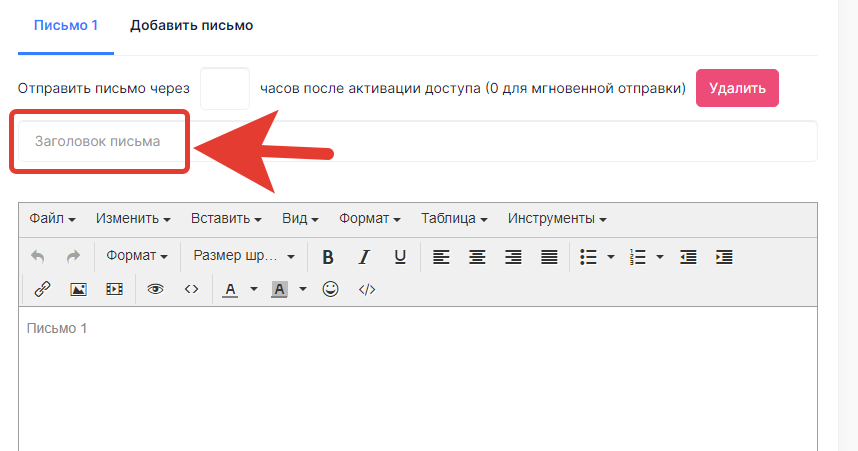The width and height of the screenshot is (858, 451).
Task: Click into the editor body text Письмо 1
Action: [57, 328]
